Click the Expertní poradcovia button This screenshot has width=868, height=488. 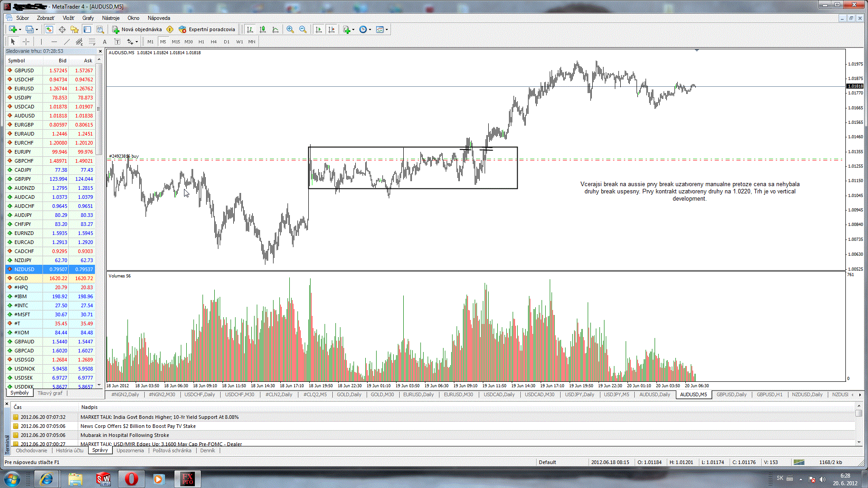pos(207,29)
